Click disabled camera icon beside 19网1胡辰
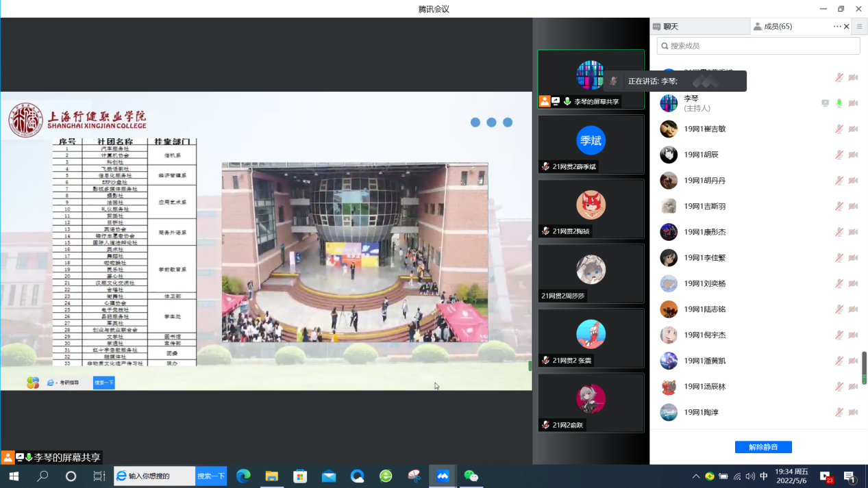This screenshot has width=868, height=488. click(853, 155)
